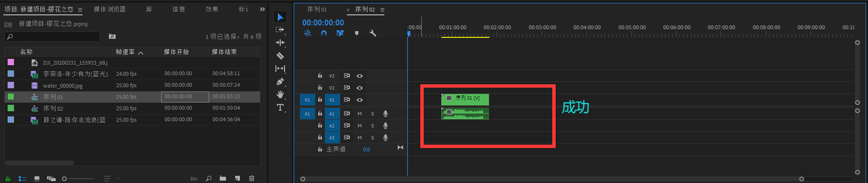Select the Track Select Forward tool

click(x=280, y=30)
